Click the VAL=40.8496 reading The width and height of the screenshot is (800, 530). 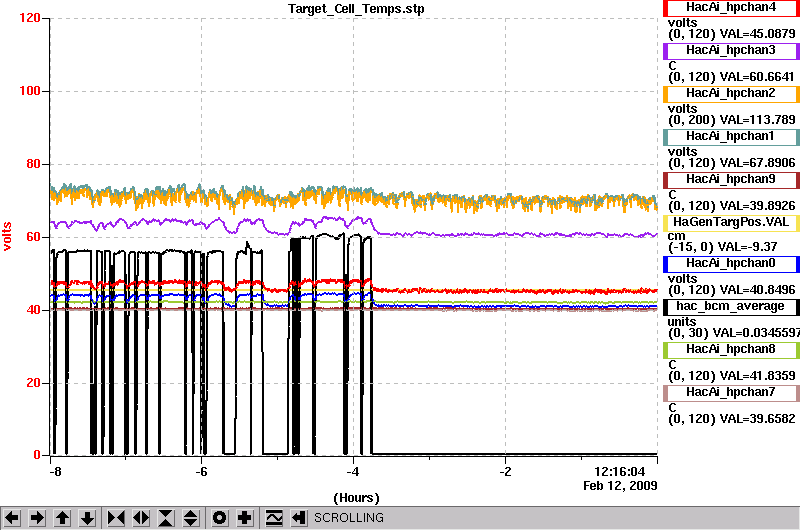757,290
